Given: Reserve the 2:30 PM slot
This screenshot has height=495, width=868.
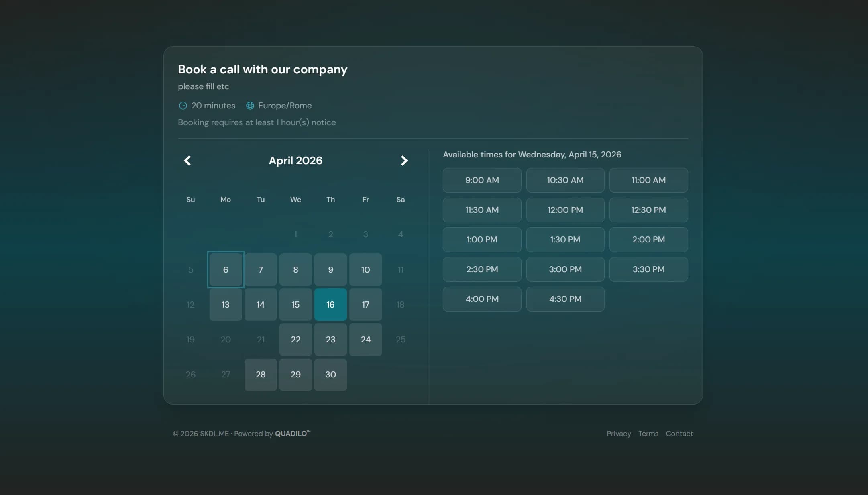Looking at the screenshot, I should click(482, 269).
